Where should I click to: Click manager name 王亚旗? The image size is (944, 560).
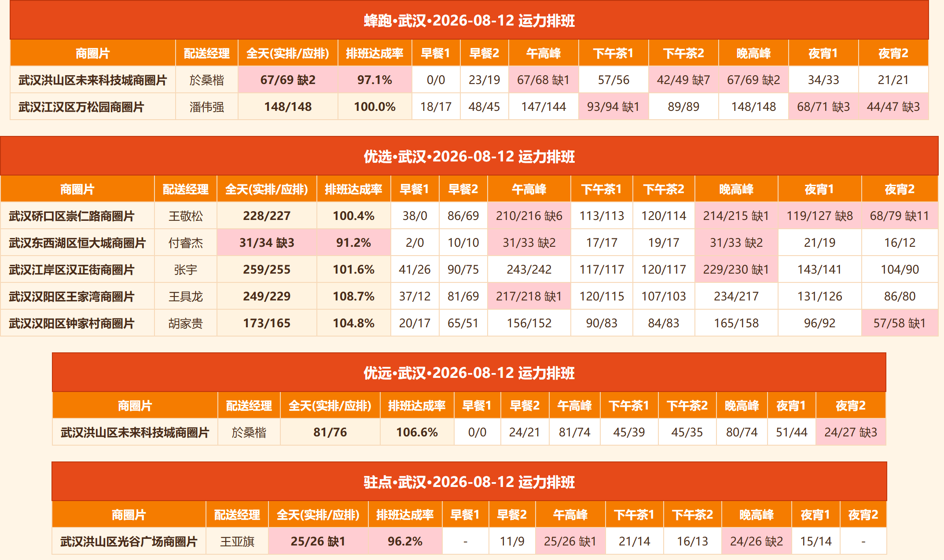pos(237,542)
